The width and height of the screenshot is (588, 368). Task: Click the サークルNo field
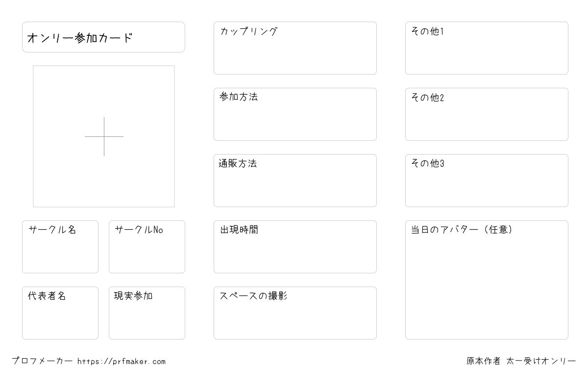(147, 247)
